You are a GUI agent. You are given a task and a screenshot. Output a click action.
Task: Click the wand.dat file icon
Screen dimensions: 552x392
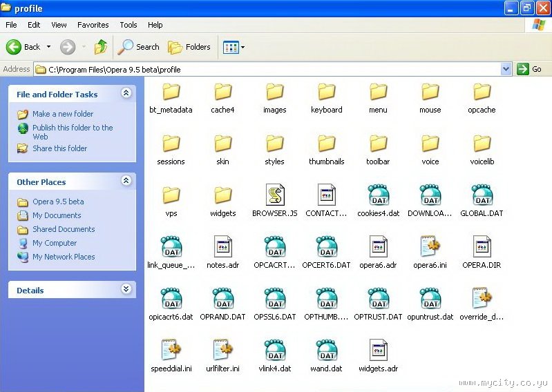pos(326,350)
